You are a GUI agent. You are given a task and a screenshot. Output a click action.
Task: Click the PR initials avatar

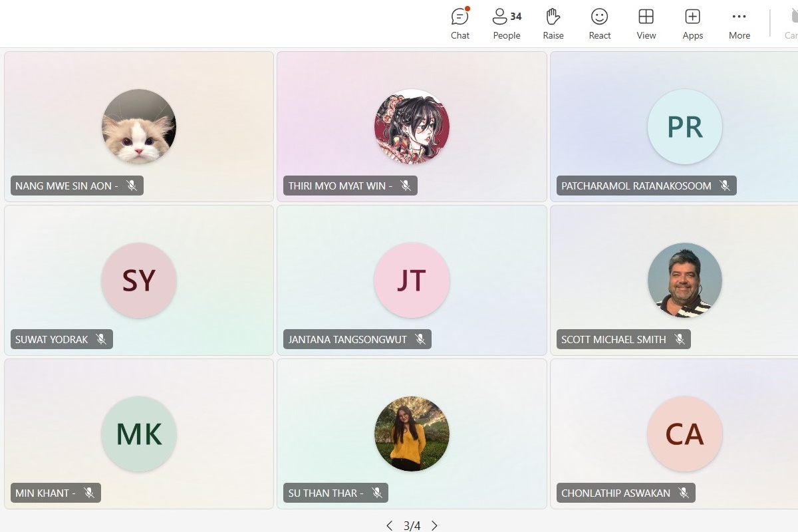point(684,126)
